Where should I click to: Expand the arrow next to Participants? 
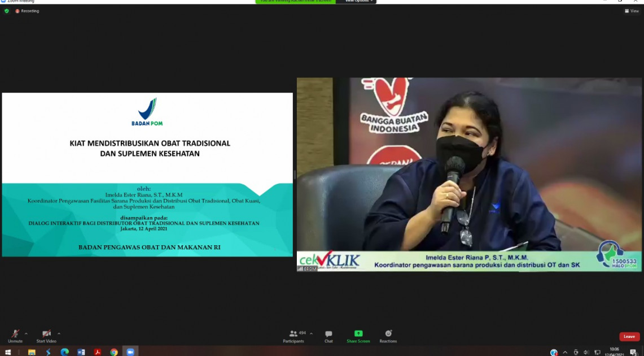point(311,333)
